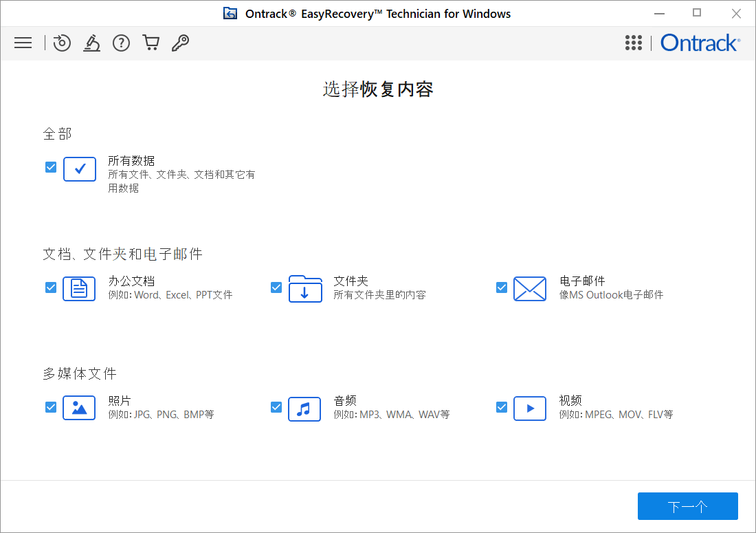Click the 视频 play icon

(530, 409)
